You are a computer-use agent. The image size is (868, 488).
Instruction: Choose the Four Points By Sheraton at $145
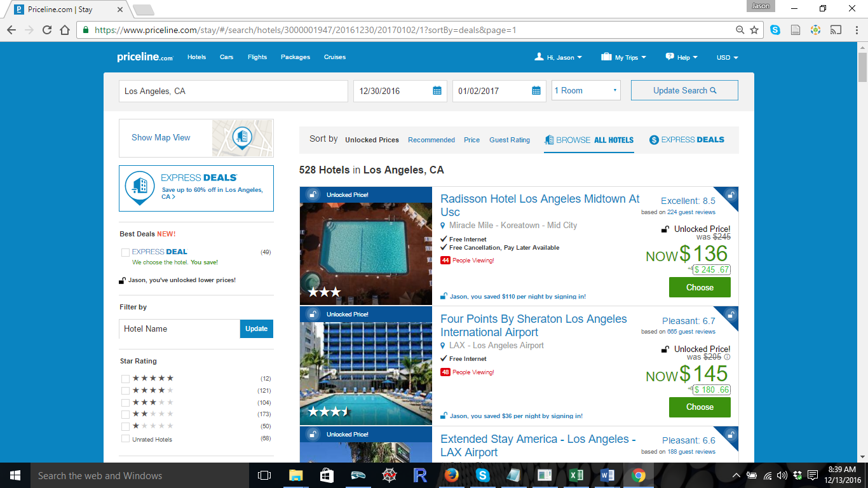[x=700, y=407]
